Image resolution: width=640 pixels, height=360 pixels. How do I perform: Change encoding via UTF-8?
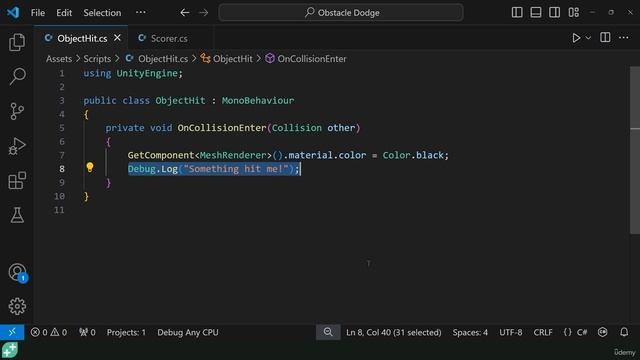511,332
